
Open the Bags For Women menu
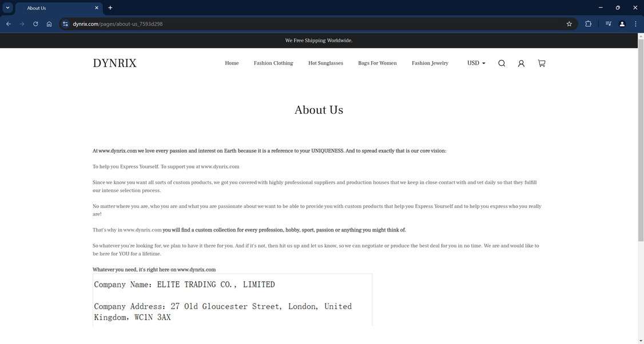coord(377,63)
